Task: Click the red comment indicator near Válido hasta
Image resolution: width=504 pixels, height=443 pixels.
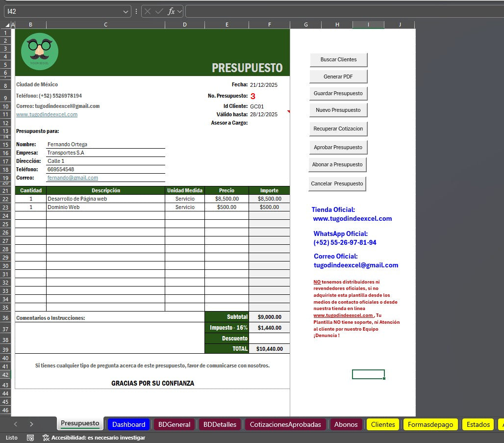Action: tap(289, 112)
